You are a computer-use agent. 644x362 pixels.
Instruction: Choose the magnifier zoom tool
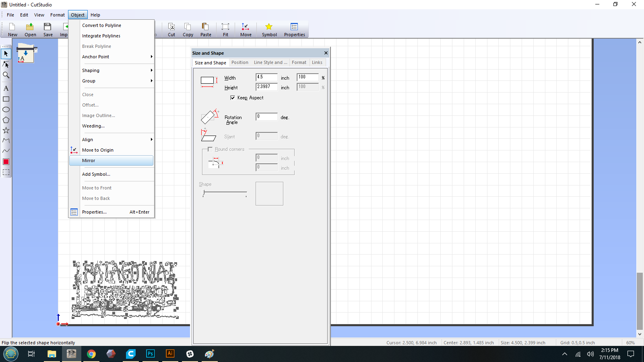pyautogui.click(x=6, y=75)
